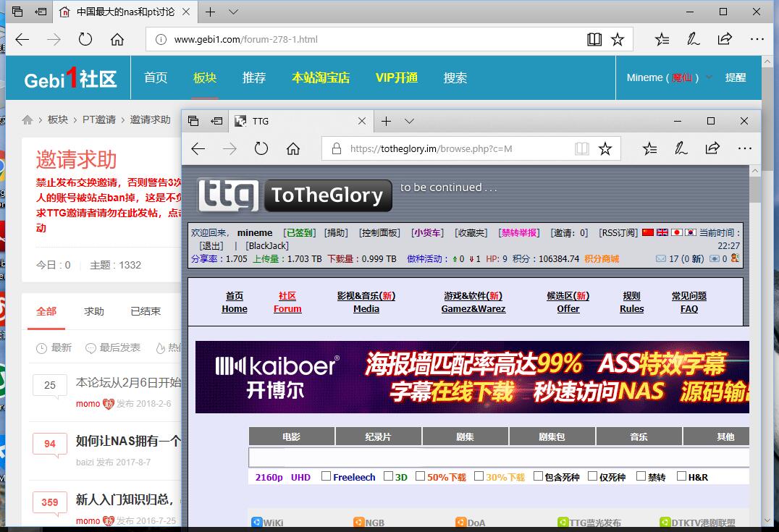The height and width of the screenshot is (532, 779).
Task: Open 本站淘宝店 in Gebi1 nav
Action: 321,77
